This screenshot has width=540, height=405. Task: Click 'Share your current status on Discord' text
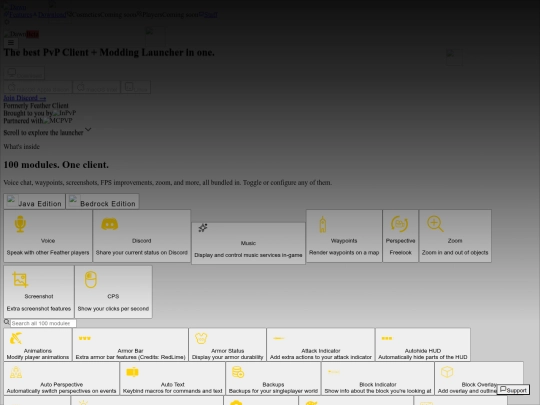142,252
